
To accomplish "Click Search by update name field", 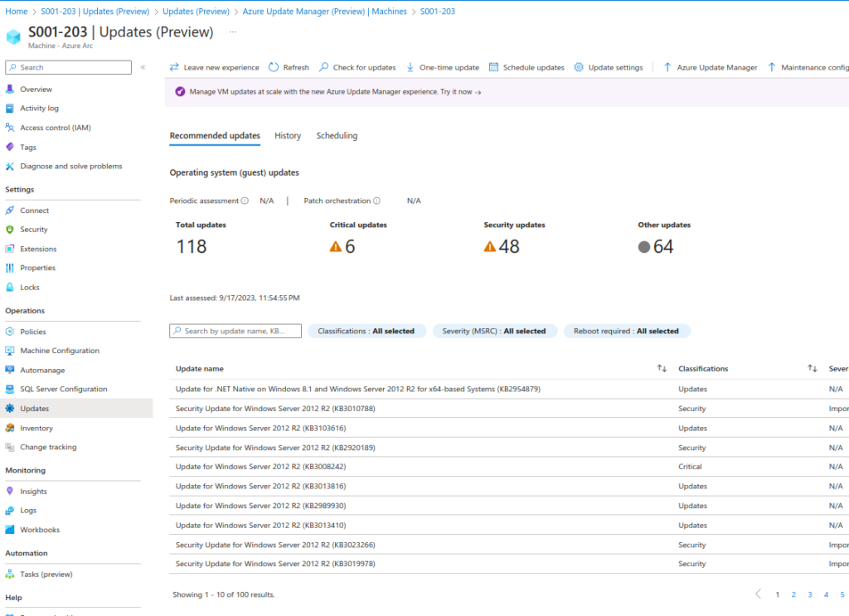I will pos(235,331).
